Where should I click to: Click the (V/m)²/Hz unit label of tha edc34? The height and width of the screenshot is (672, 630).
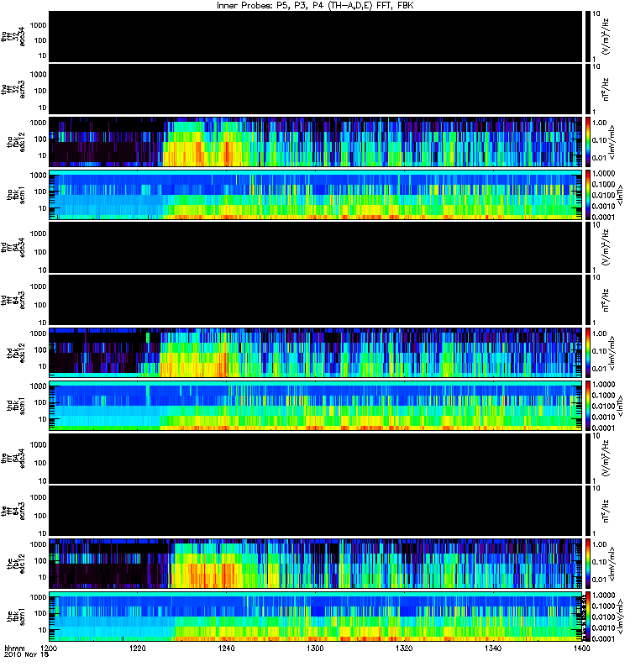coord(606,36)
